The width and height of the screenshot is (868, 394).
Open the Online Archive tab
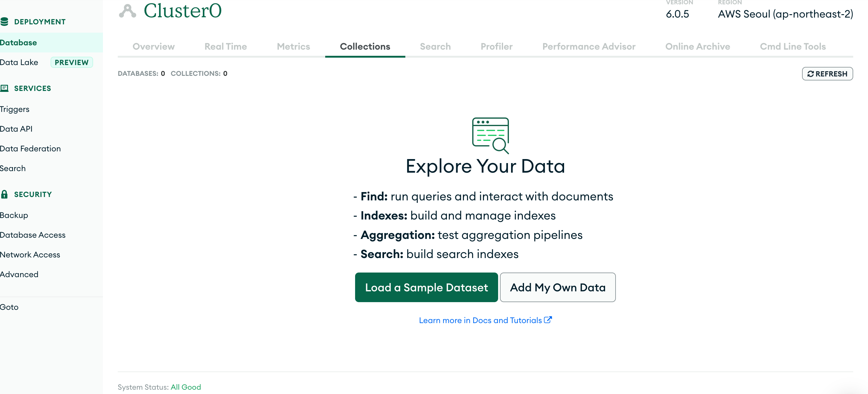(698, 47)
